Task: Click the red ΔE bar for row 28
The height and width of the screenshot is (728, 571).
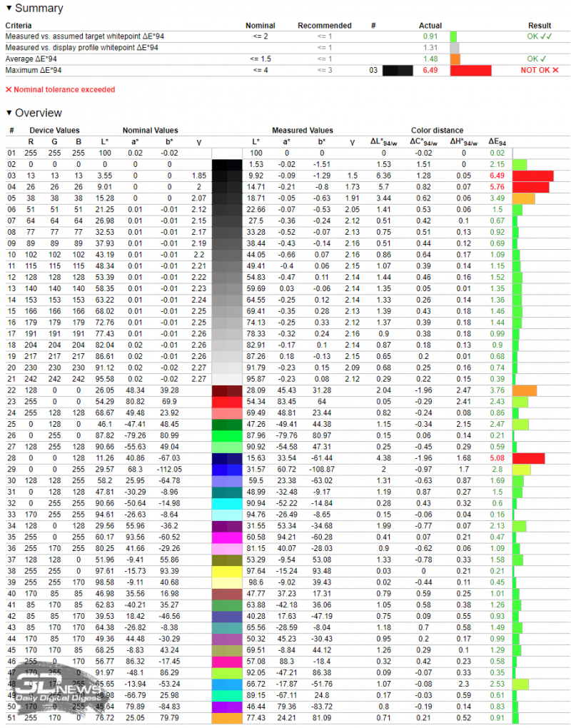Action: point(528,458)
